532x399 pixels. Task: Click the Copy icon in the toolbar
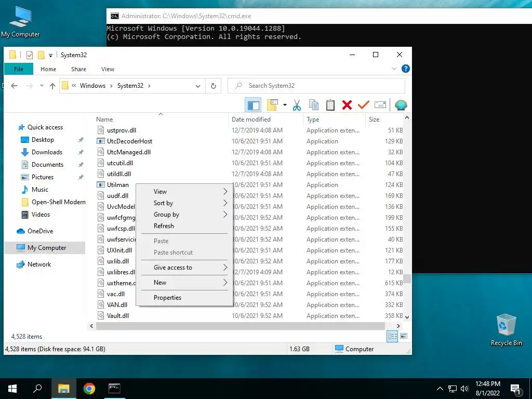(313, 105)
